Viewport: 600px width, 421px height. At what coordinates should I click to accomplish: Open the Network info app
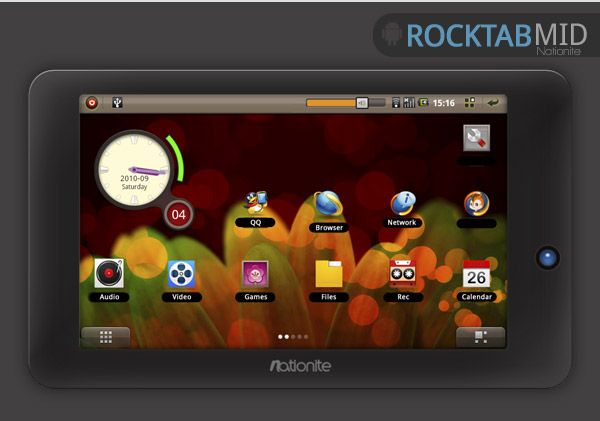click(402, 204)
